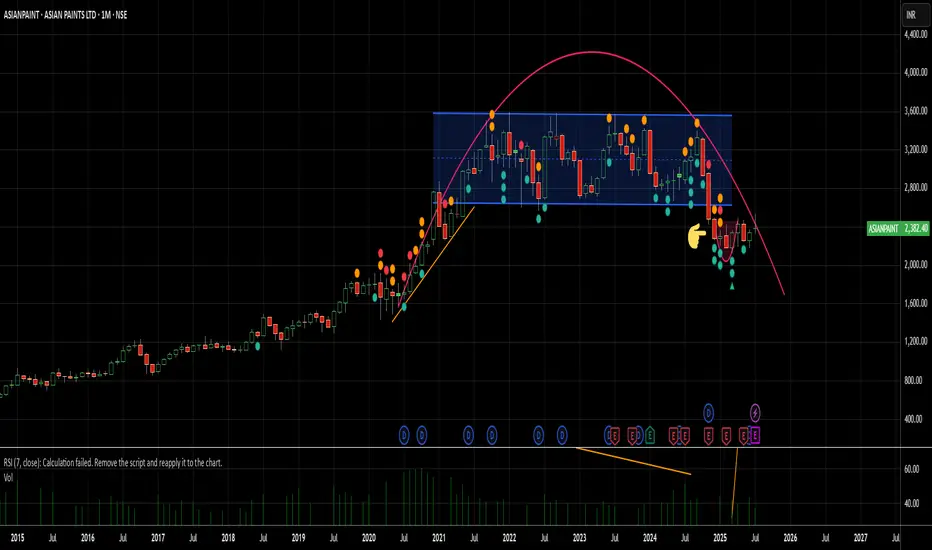Click the purple lightning bolt event icon

(755, 411)
